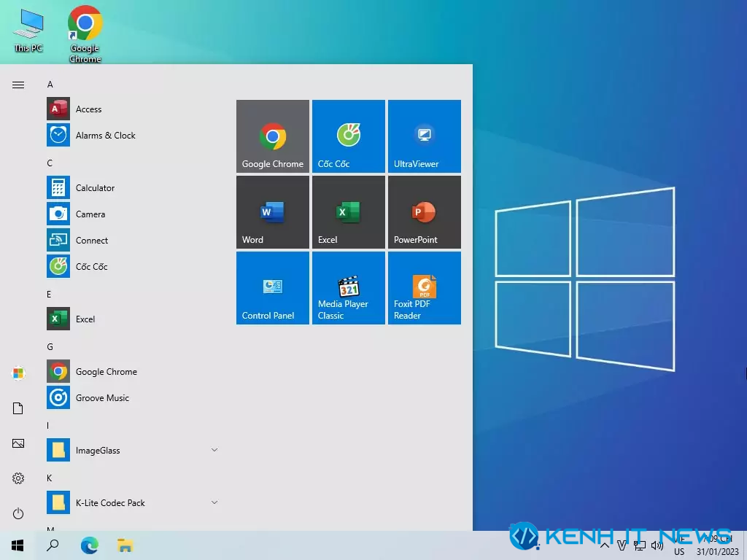Viewport: 747px width, 560px height.
Task: Open Access from the app list
Action: pos(133,109)
